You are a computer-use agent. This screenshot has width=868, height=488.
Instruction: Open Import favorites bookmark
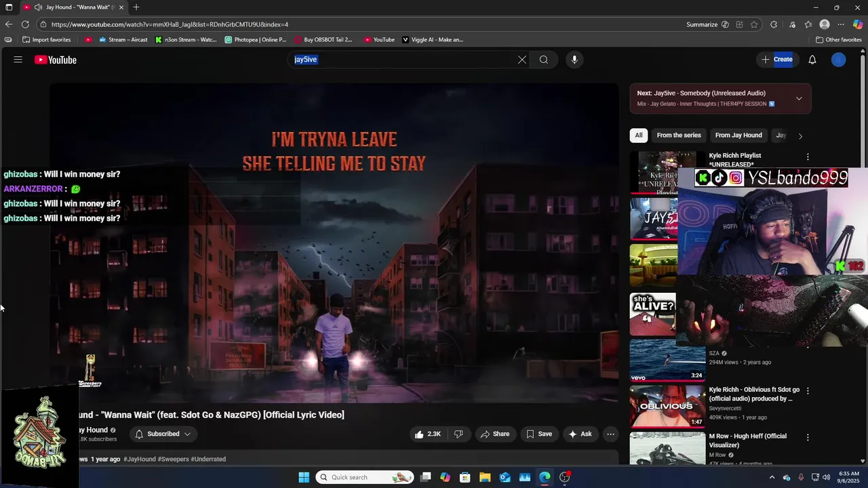coord(46,39)
